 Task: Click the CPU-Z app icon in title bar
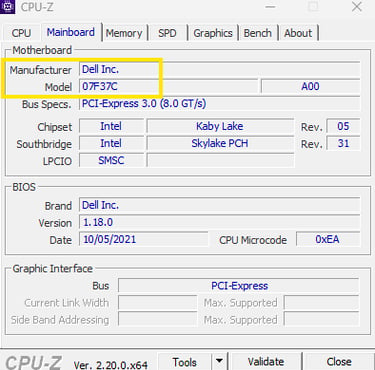(7, 6)
